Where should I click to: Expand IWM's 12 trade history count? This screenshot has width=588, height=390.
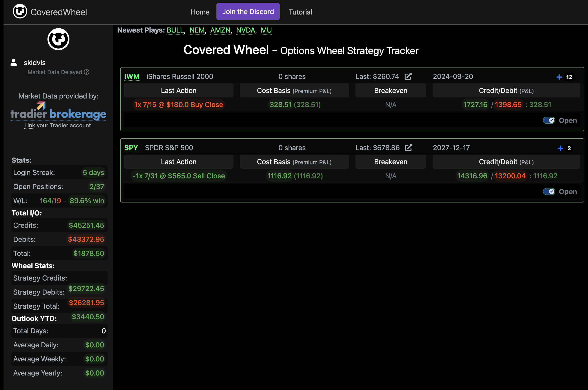[569, 77]
